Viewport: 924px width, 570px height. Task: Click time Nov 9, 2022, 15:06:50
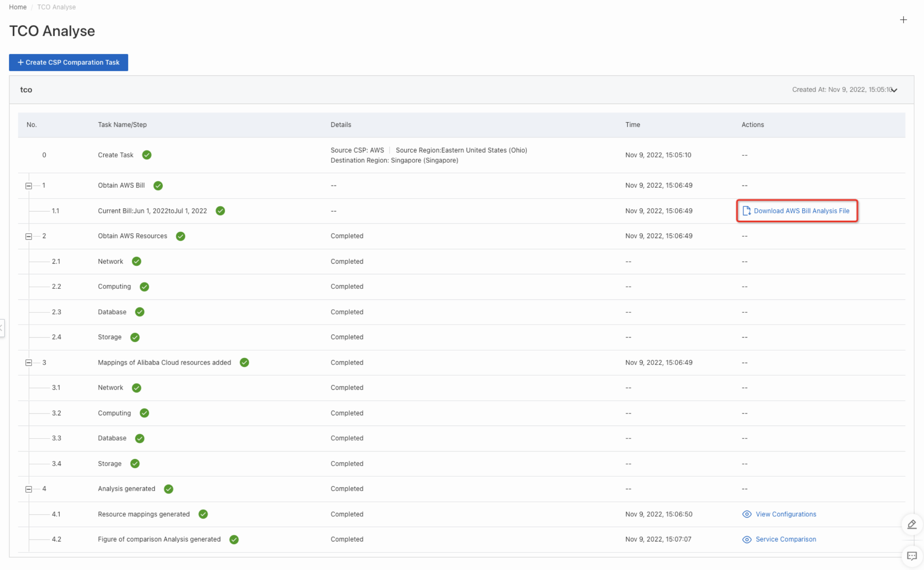point(659,514)
